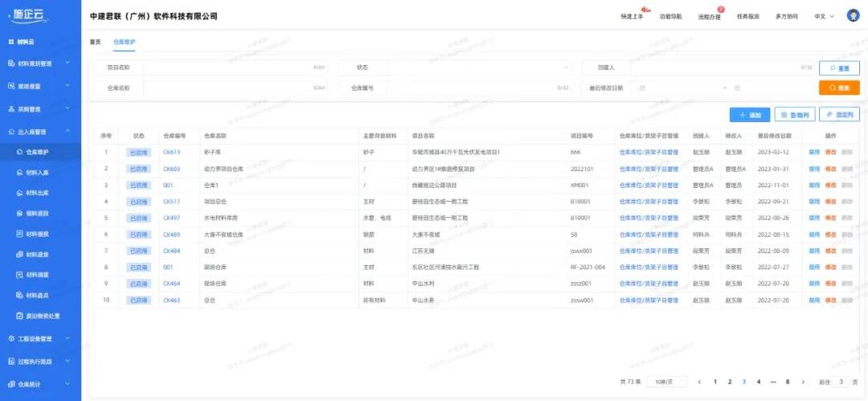Open 仓库库位/货架子目管理 for row 666

(649, 152)
